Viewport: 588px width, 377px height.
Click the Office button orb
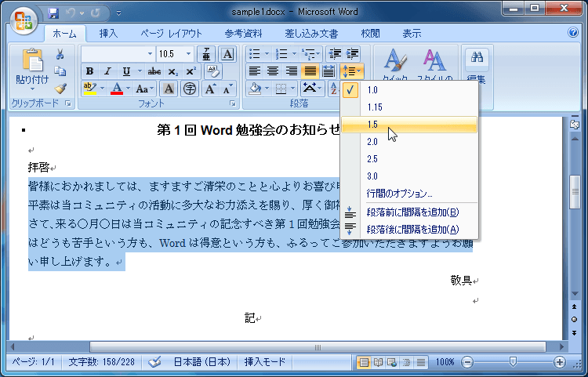(24, 20)
